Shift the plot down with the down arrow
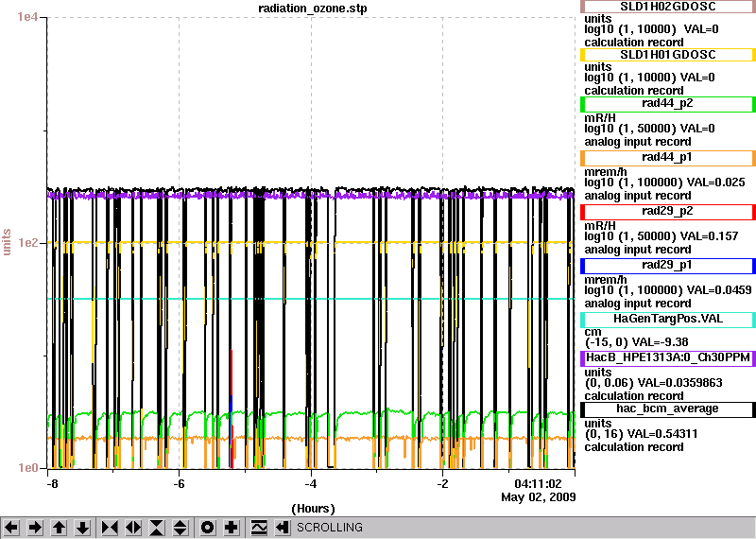This screenshot has height=539, width=756. click(x=82, y=528)
